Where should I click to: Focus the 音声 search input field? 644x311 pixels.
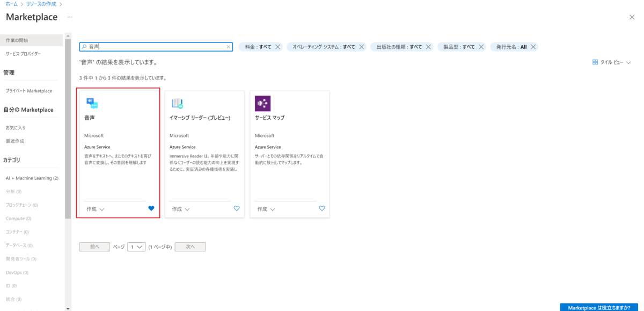(x=156, y=47)
